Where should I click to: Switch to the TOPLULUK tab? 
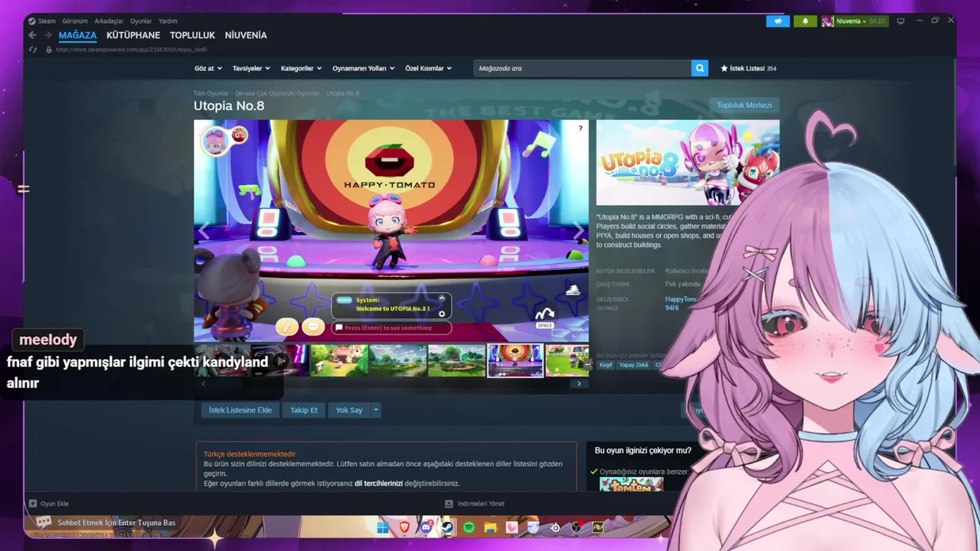[x=192, y=35]
